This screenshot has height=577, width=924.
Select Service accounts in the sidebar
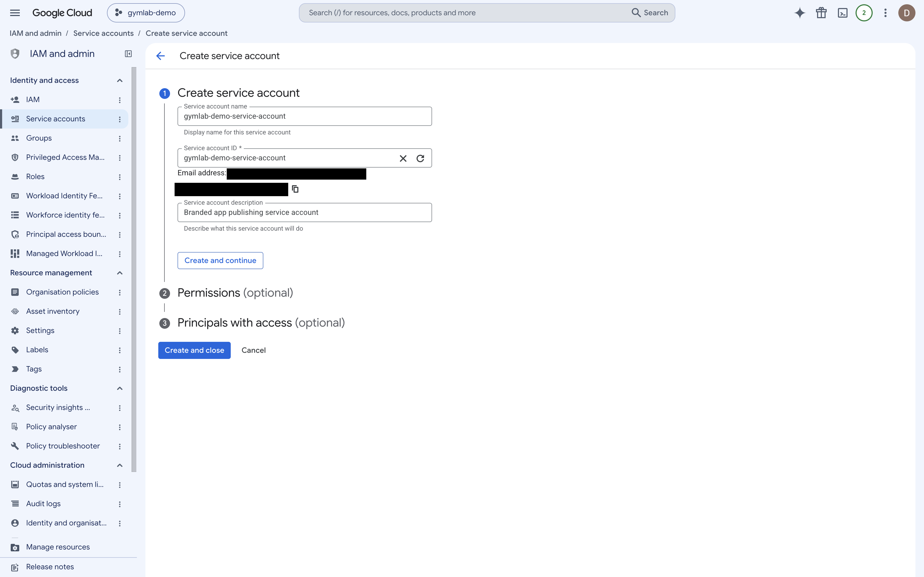(x=64, y=119)
